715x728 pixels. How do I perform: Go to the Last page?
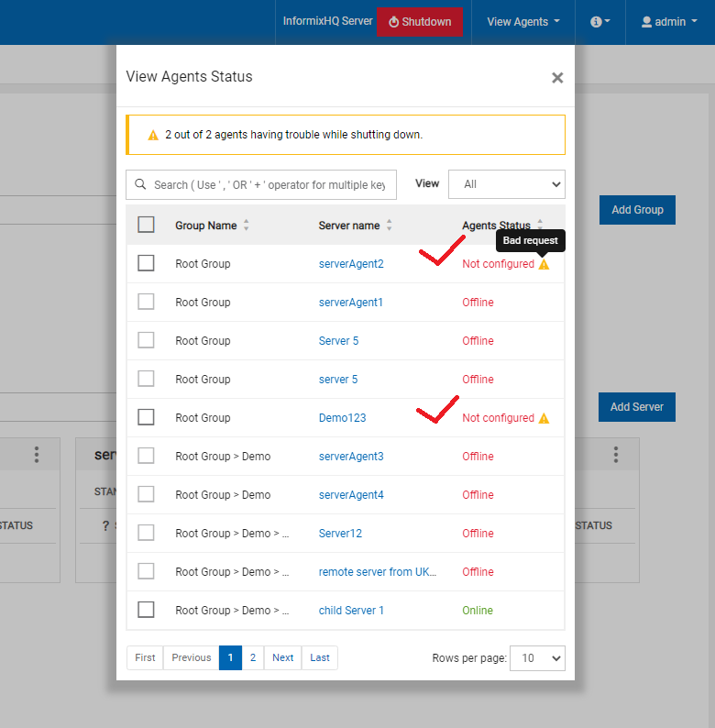320,658
